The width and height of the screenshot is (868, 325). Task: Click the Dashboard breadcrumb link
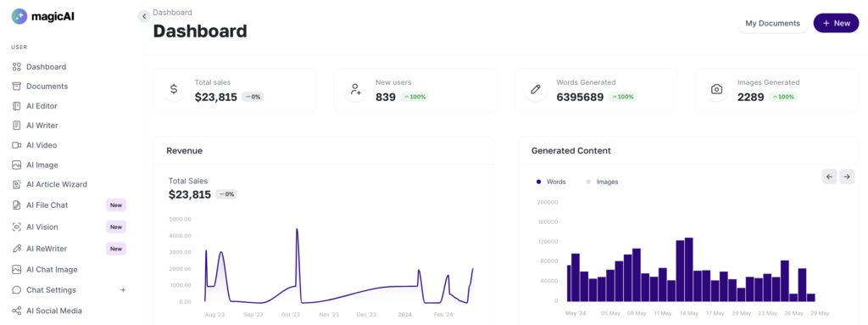[x=173, y=12]
